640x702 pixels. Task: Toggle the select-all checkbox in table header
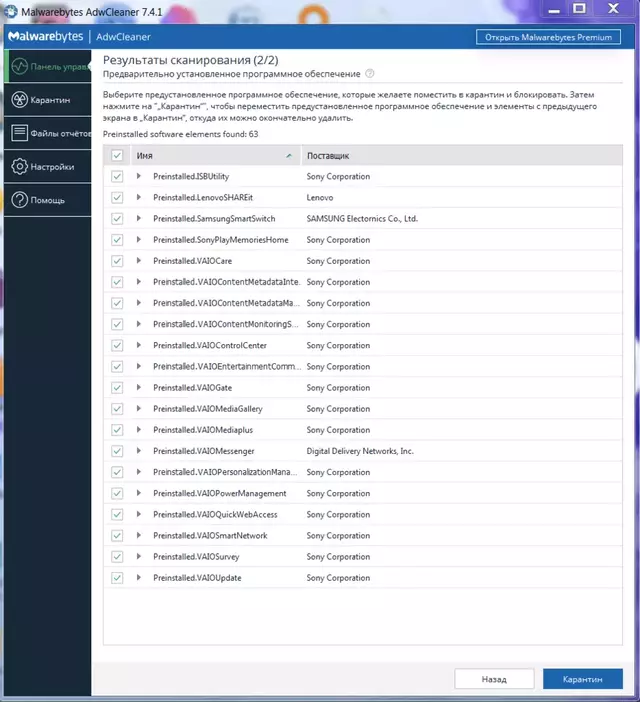(x=117, y=155)
